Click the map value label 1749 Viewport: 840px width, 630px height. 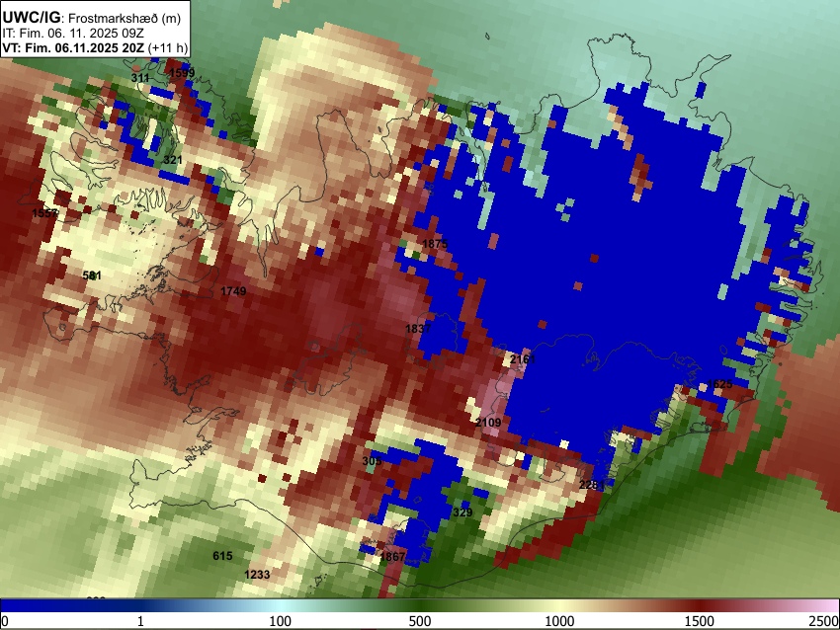click(x=233, y=291)
